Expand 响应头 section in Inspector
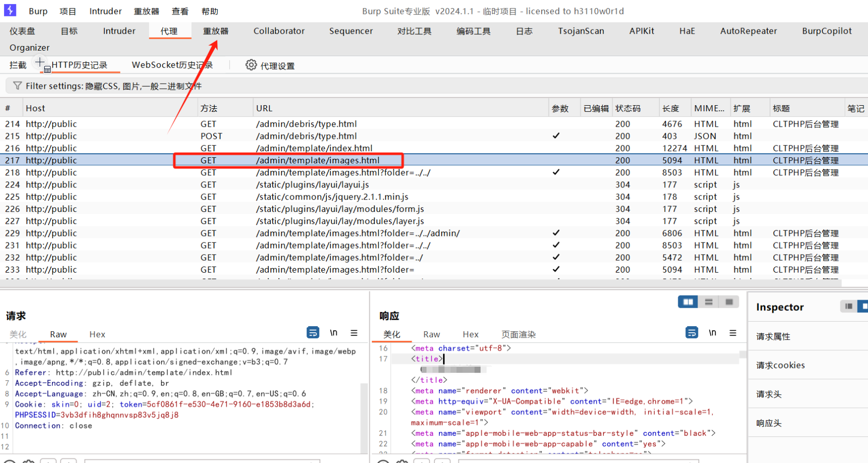Screen dimensions: 868x463 pos(768,423)
